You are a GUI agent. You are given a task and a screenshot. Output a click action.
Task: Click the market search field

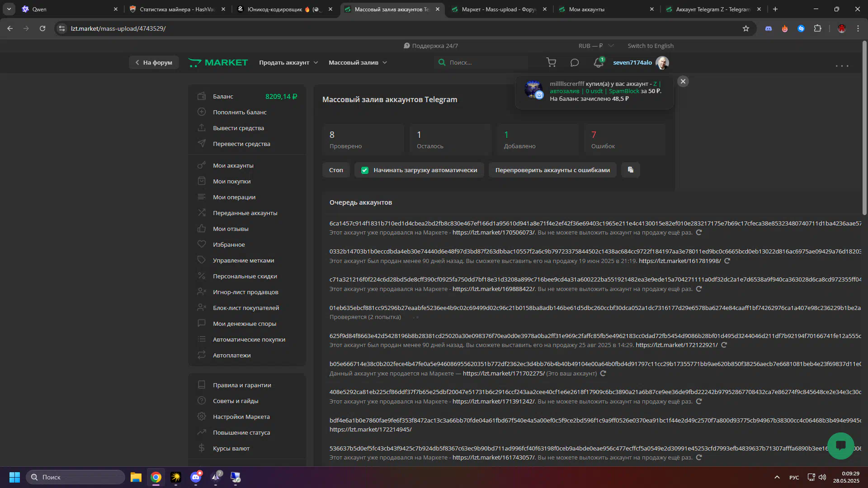[x=481, y=62]
